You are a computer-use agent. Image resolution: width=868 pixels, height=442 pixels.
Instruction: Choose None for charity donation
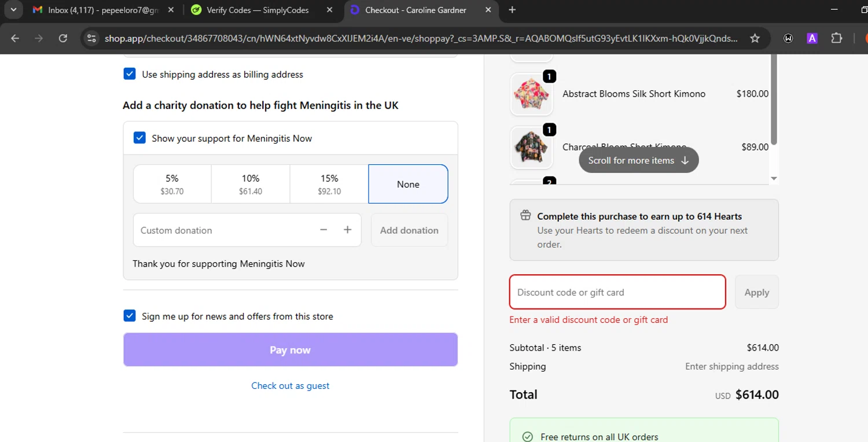(408, 184)
